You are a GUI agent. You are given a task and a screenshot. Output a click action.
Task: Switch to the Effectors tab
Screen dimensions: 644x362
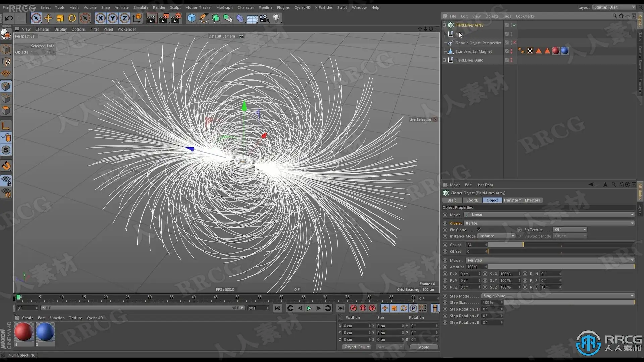coord(532,200)
